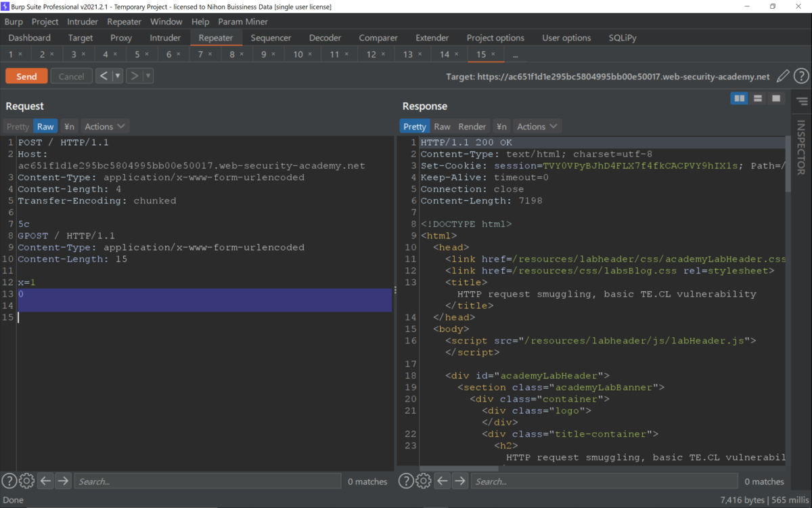Toggle Response Raw view
The image size is (812, 508).
click(442, 127)
